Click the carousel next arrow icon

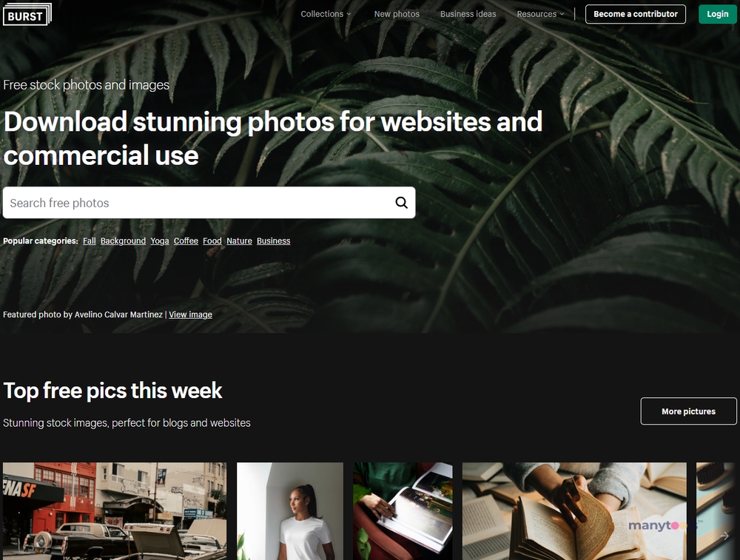point(725,536)
